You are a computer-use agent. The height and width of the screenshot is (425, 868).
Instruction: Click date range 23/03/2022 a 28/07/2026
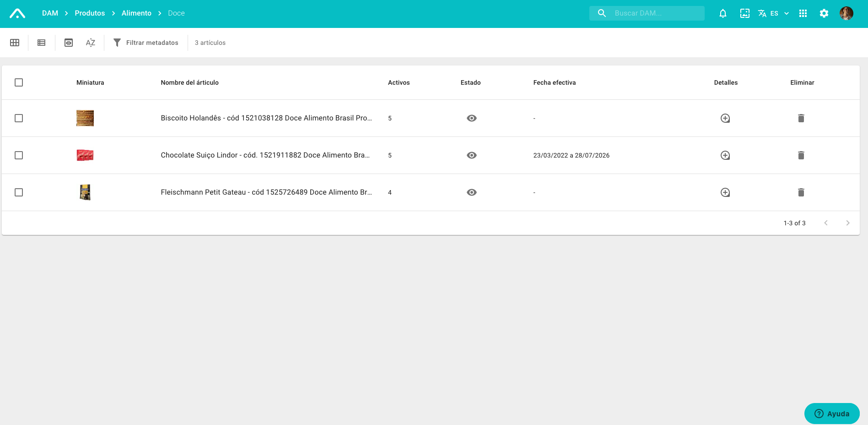tap(571, 155)
